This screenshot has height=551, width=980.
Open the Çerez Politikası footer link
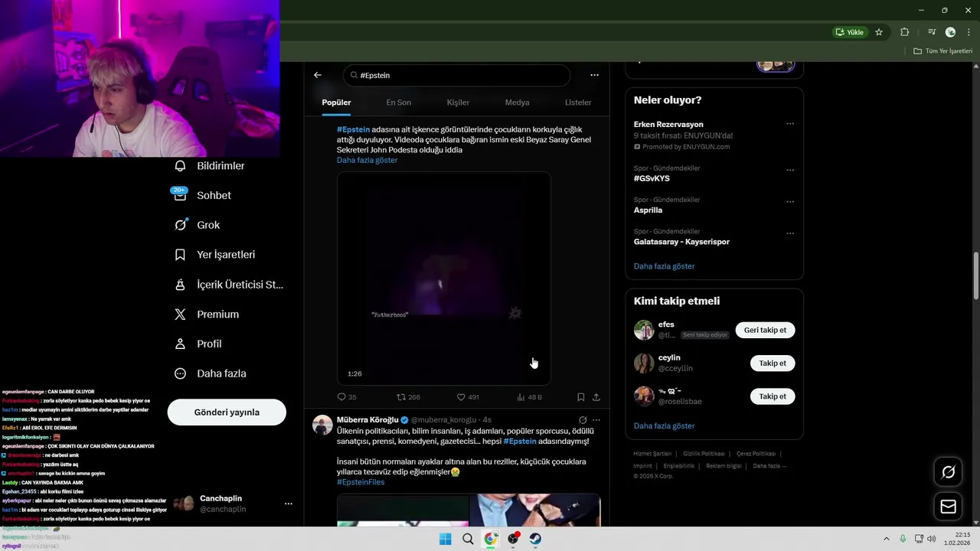pyautogui.click(x=756, y=454)
